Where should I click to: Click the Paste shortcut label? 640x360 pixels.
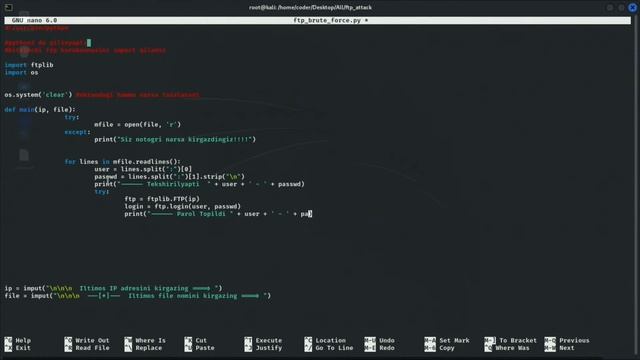click(204, 348)
